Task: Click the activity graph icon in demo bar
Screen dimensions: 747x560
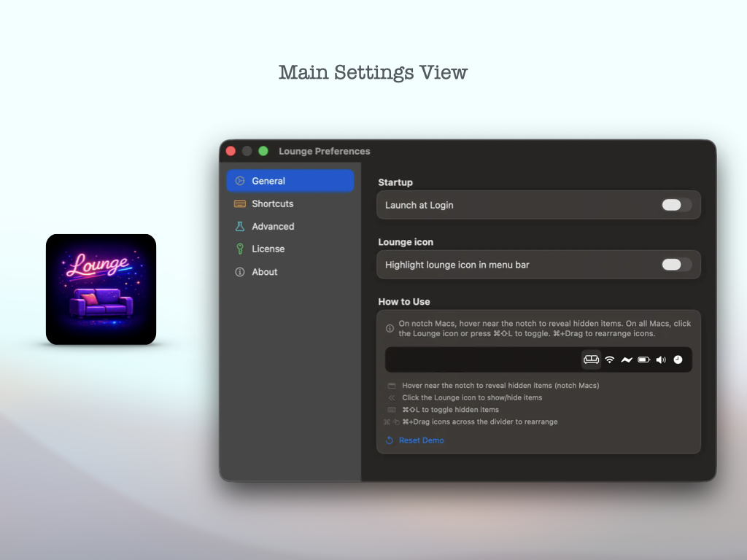Action: click(x=627, y=359)
